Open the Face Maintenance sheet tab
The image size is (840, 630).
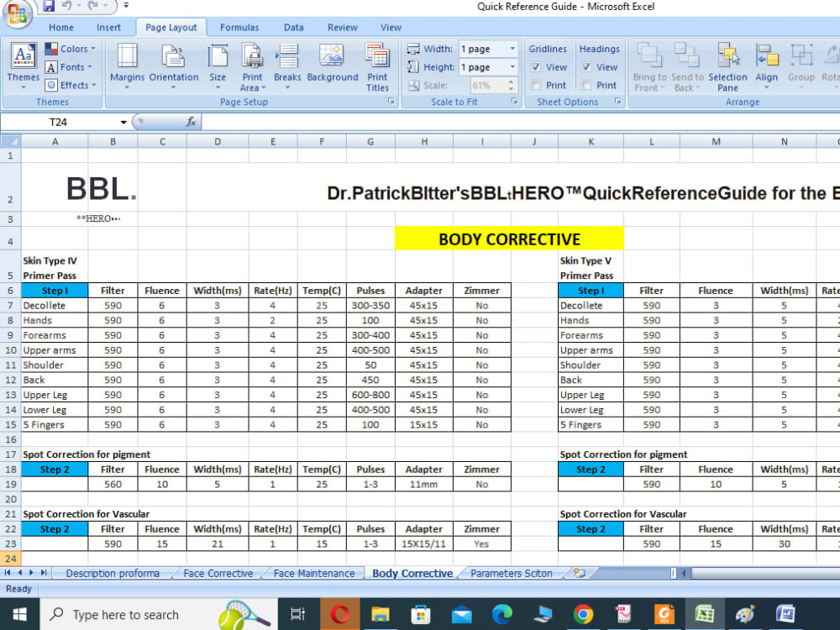(314, 573)
